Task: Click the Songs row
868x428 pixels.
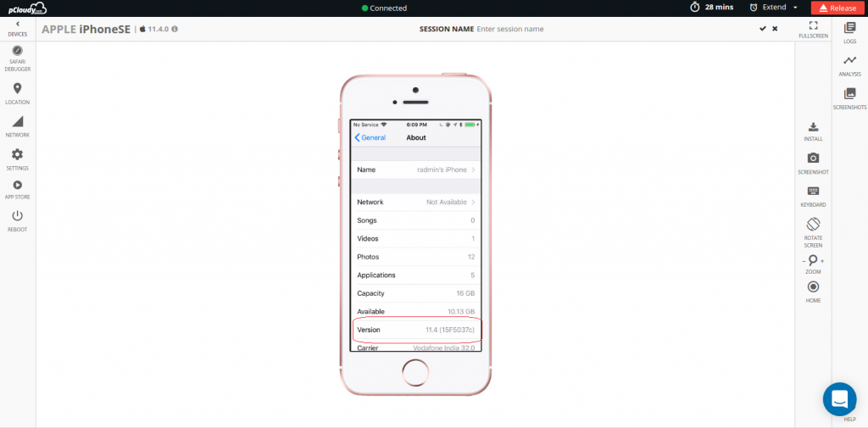Action: 415,220
